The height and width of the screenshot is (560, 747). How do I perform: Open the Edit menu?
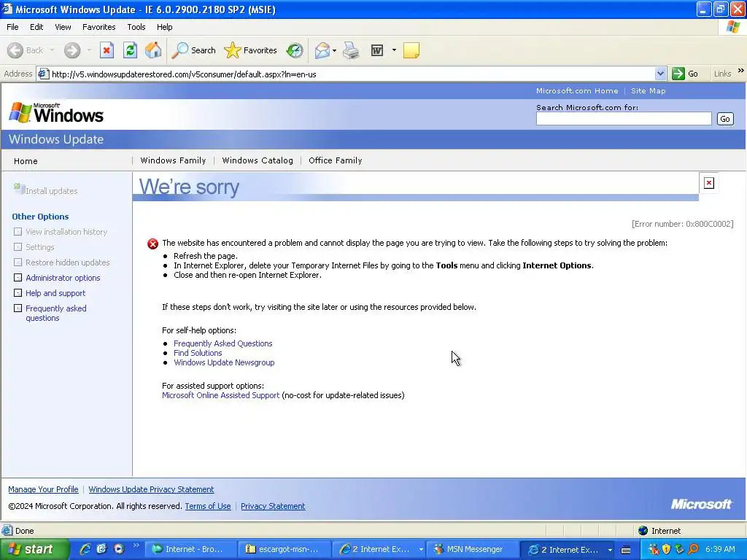click(36, 27)
